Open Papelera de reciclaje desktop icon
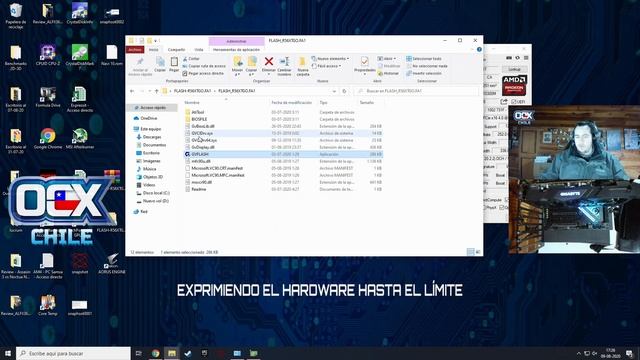Viewport: 640px width, 360px height. [x=16, y=16]
